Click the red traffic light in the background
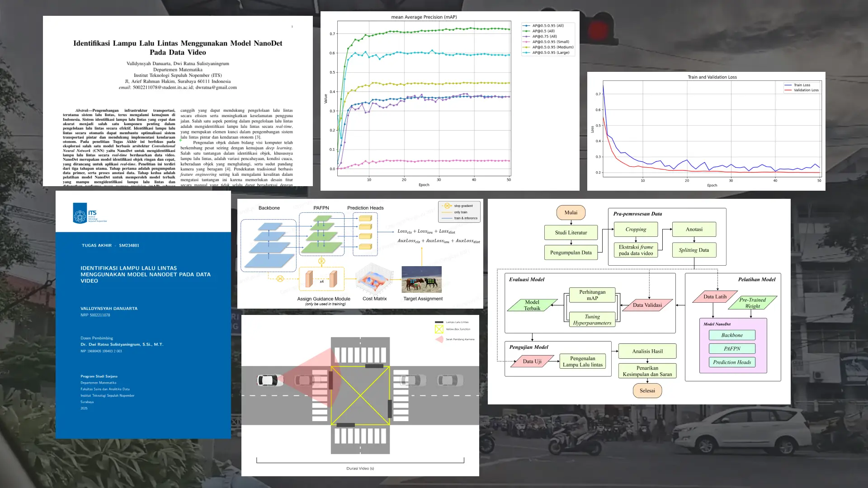868x488 pixels. pos(599,30)
